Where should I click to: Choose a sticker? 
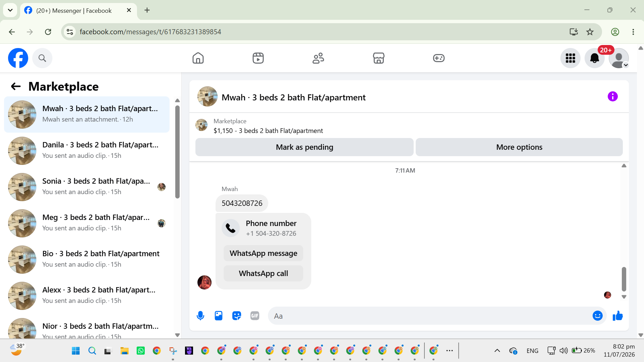click(x=237, y=316)
